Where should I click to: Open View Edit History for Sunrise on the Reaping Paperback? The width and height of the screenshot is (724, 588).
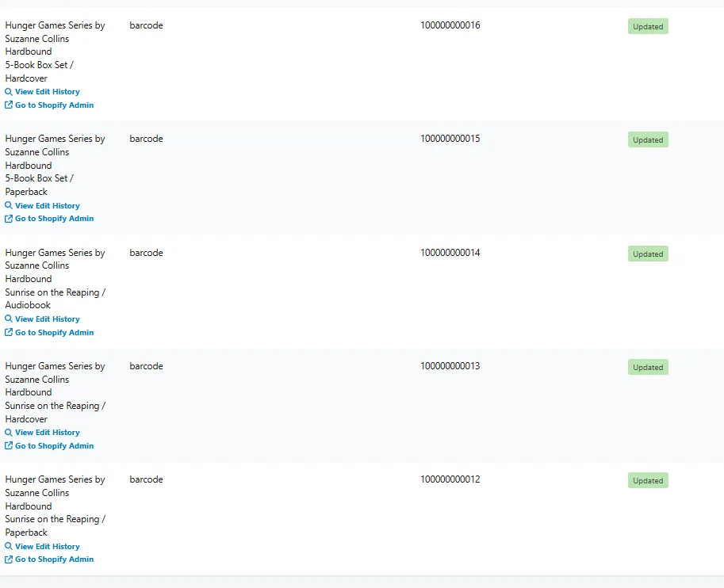(x=47, y=547)
